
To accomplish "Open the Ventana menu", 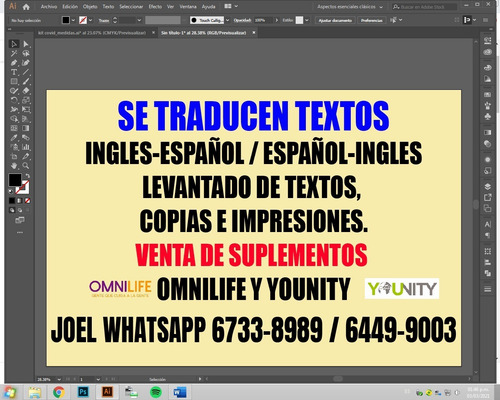I will tap(188, 7).
